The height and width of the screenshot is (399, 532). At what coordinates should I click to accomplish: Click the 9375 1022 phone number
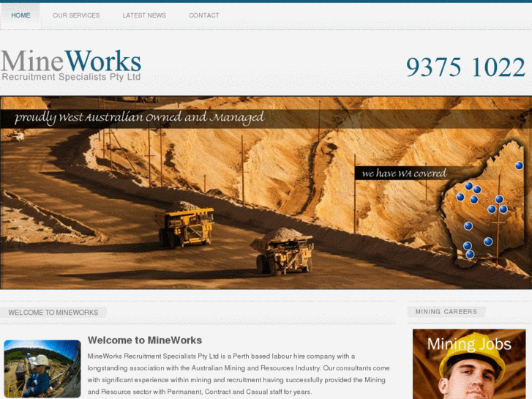coord(465,67)
